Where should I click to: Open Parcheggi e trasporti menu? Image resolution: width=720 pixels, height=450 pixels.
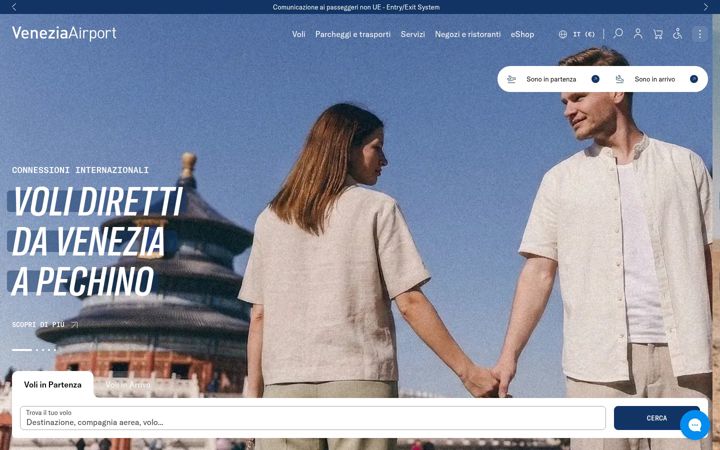click(x=353, y=34)
